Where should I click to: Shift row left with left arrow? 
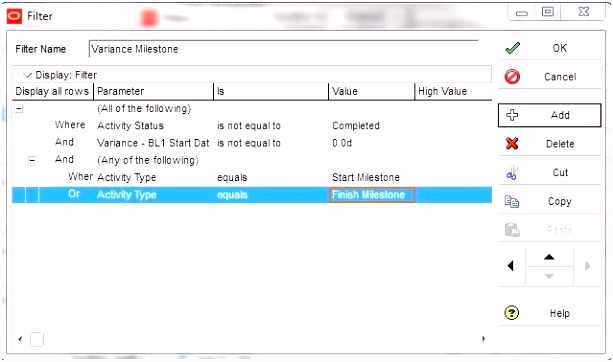point(511,266)
